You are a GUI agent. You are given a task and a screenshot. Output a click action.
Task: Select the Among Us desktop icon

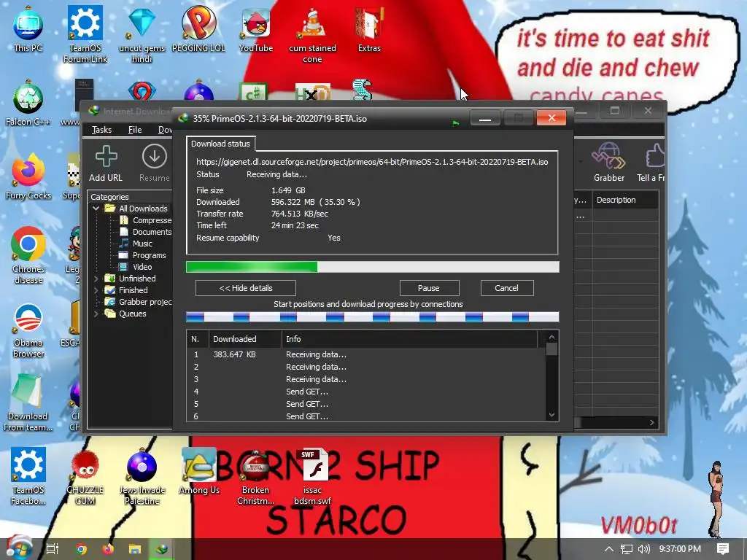tap(198, 465)
